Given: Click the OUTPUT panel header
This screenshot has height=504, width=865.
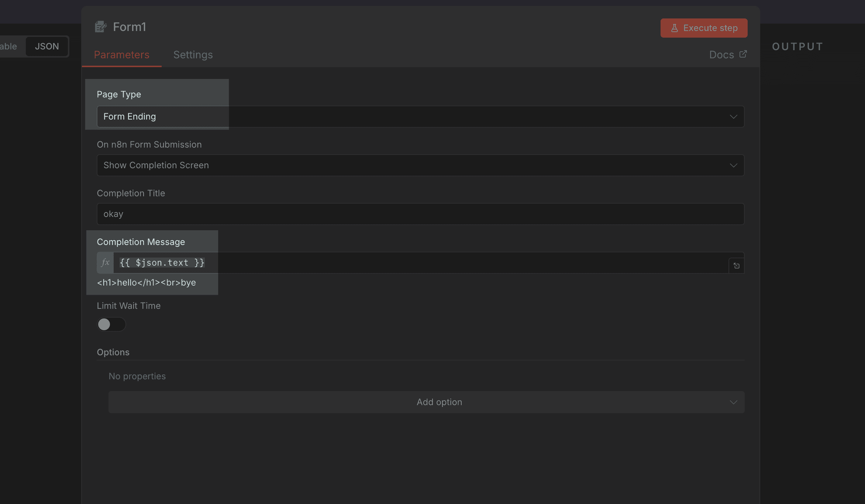Looking at the screenshot, I should coord(797,46).
